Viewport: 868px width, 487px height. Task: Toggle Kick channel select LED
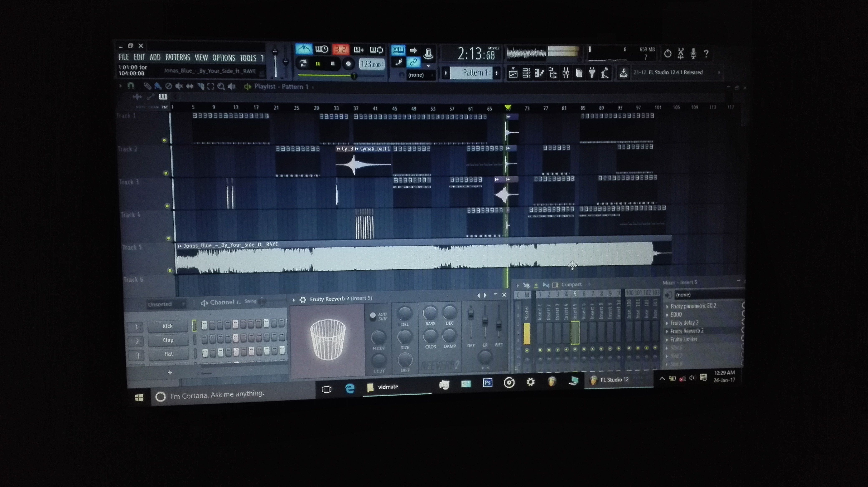(194, 325)
